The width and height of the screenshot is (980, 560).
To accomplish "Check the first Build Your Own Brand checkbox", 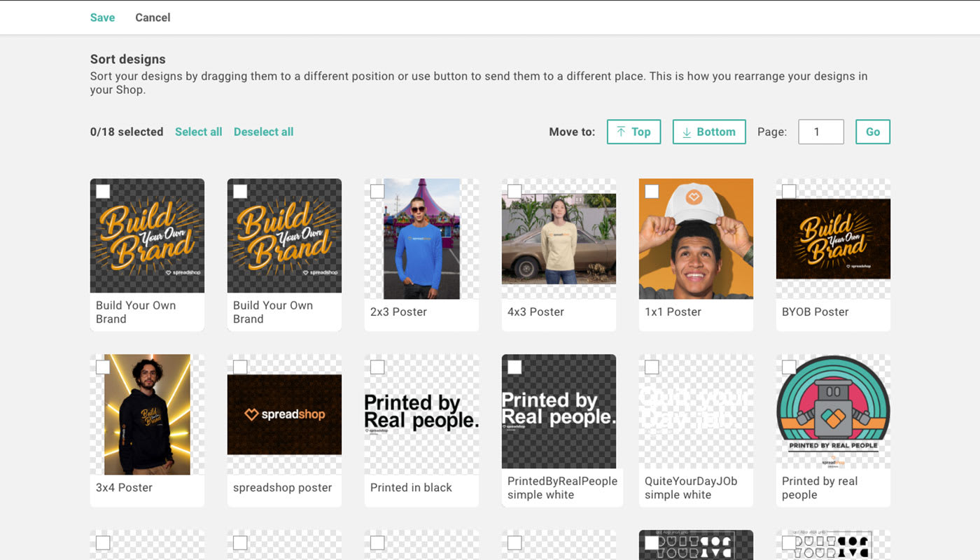I will point(103,192).
